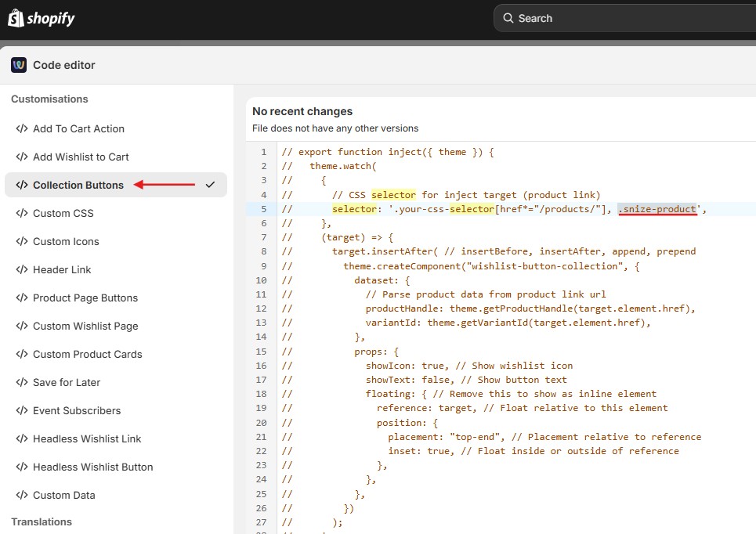Click code icon beside Custom CSS
Image resolution: width=756 pixels, height=534 pixels.
[22, 213]
